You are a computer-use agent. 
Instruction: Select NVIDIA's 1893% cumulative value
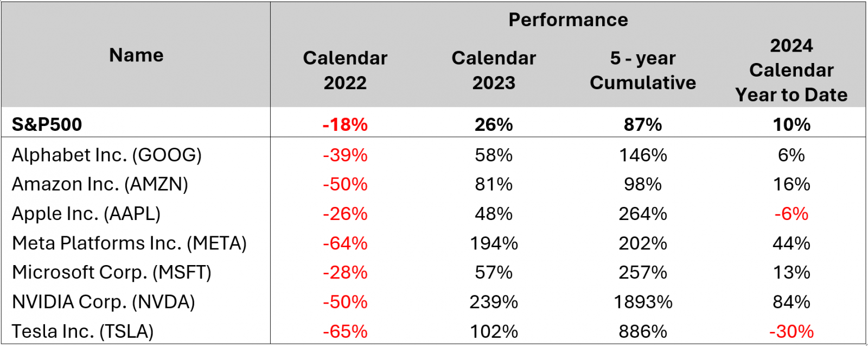coord(643,301)
